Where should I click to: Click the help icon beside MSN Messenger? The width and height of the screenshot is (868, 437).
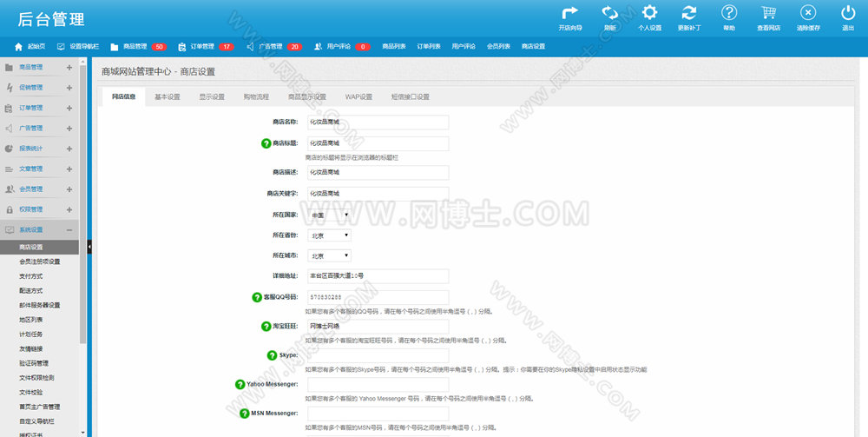point(244,414)
